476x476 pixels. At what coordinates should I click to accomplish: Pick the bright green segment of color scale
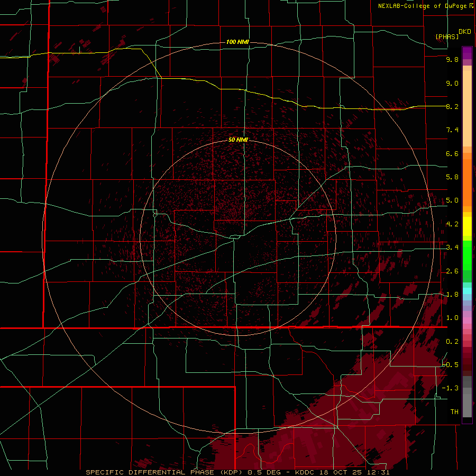pyautogui.click(x=467, y=255)
